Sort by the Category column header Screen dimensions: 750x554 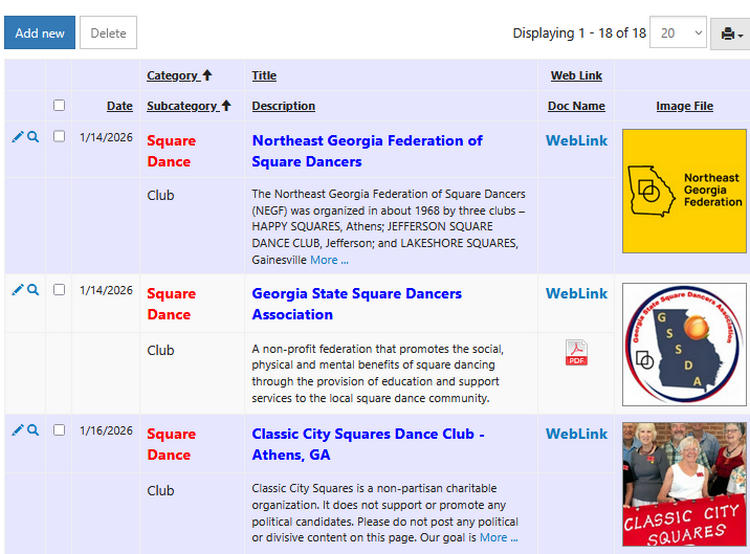tap(172, 75)
